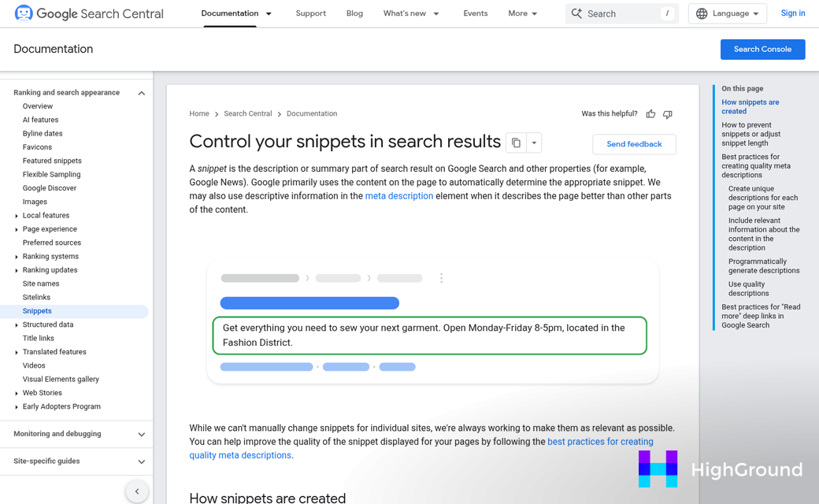The image size is (819, 504).
Task: Click the thumbs down not helpful icon
Action: (x=668, y=114)
